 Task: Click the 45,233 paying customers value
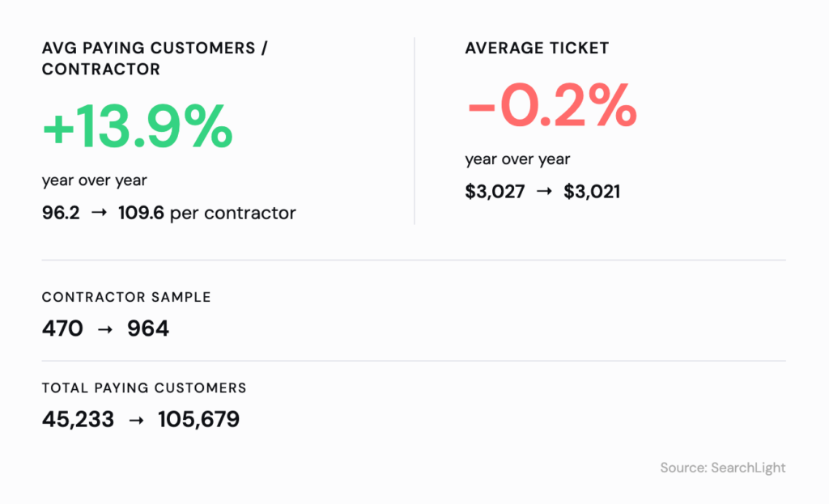pyautogui.click(x=78, y=420)
